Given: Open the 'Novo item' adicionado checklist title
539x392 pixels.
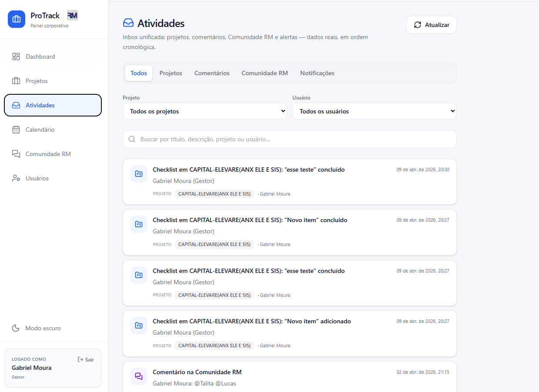Looking at the screenshot, I should point(252,321).
